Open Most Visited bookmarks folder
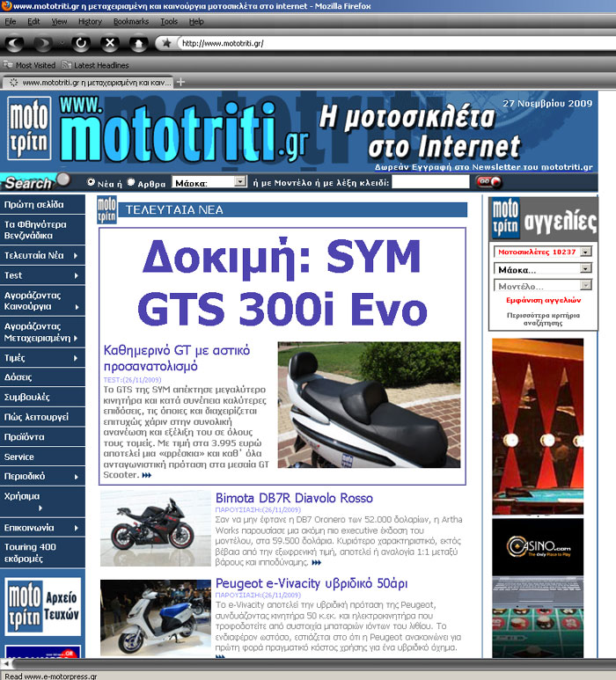The image size is (616, 680). (30, 65)
